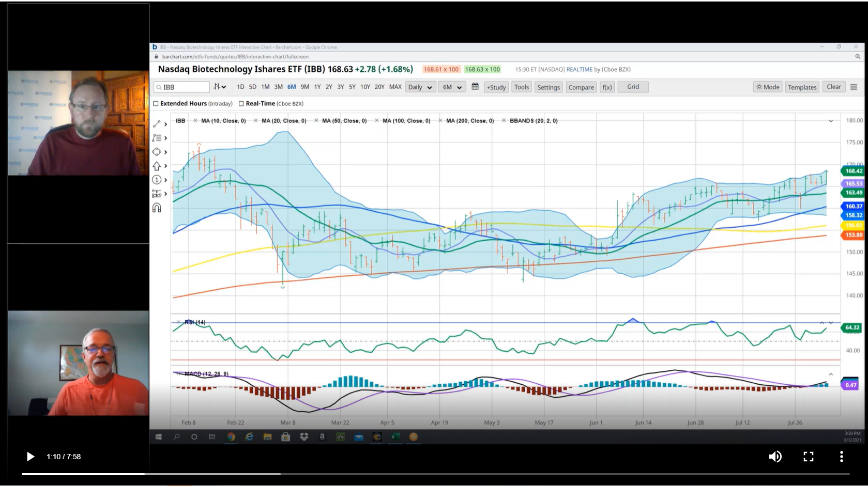Select the 5D time range
868x486 pixels.
(253, 87)
